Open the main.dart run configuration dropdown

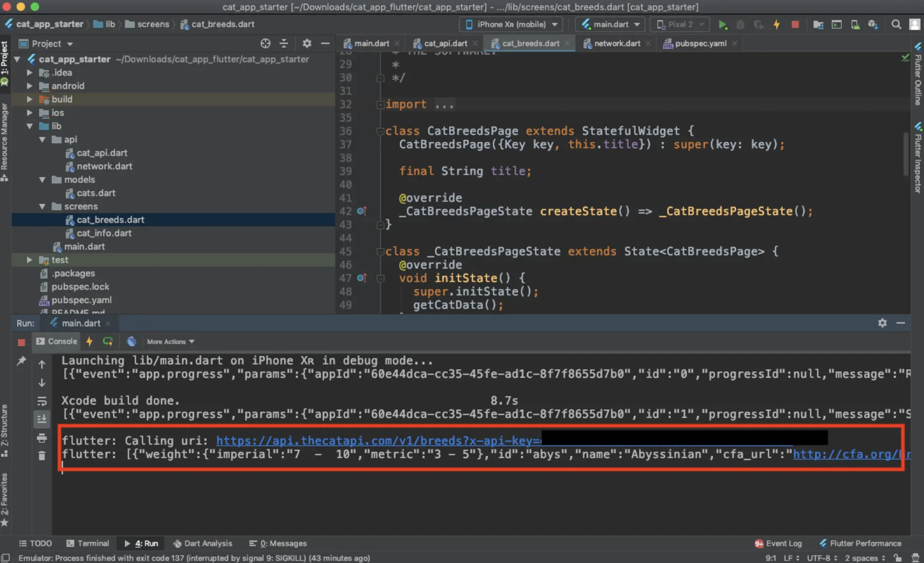pyautogui.click(x=610, y=24)
